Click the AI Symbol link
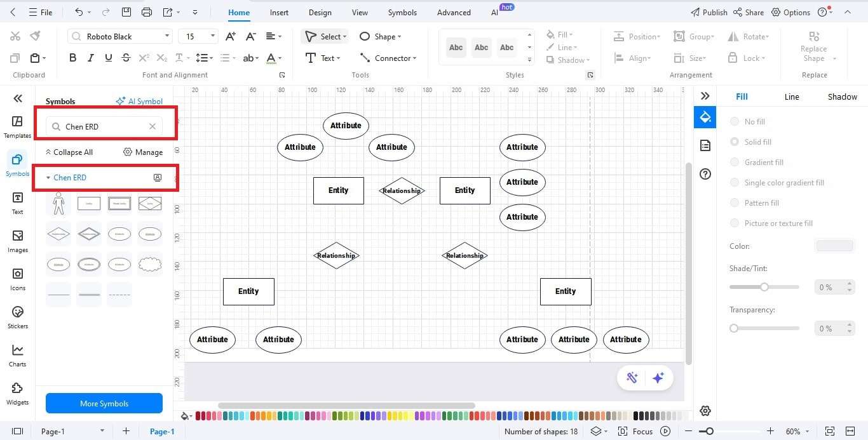The image size is (868, 440). [x=139, y=101]
